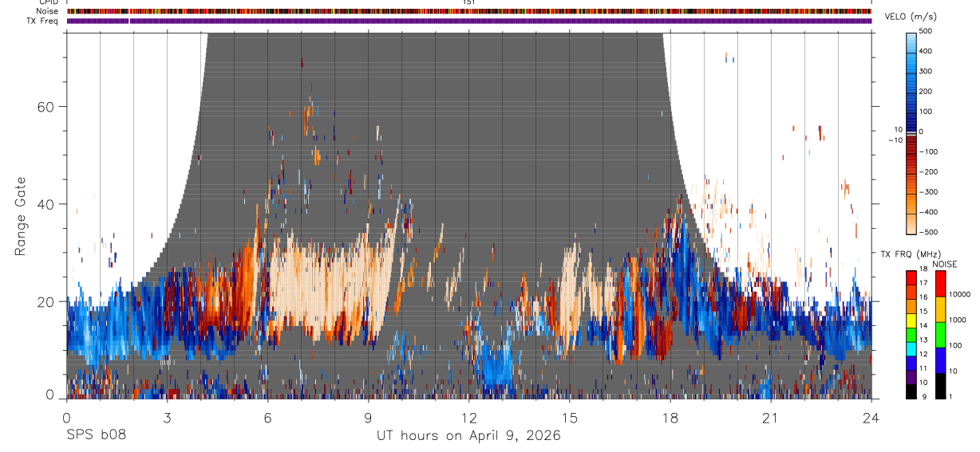Viewport: 980px width, 452px height.
Task: Click the velocity colorbar gradient strip
Action: coord(911,132)
